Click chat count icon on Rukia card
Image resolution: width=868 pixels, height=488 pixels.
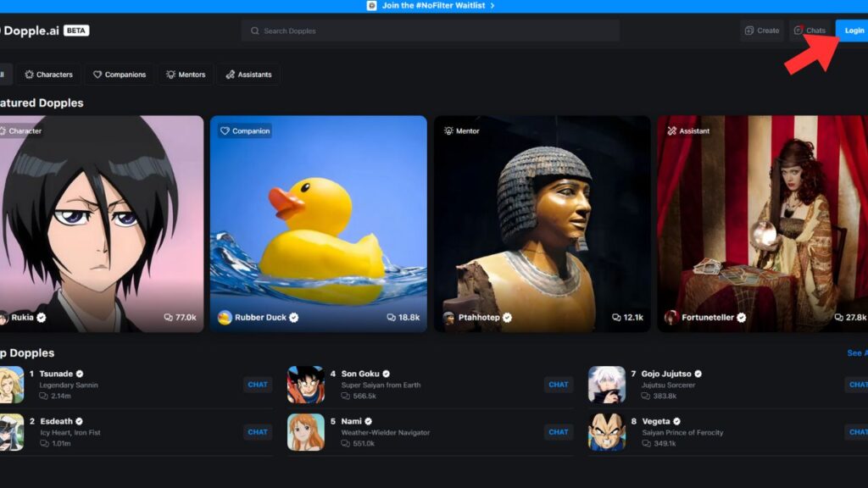coord(169,318)
